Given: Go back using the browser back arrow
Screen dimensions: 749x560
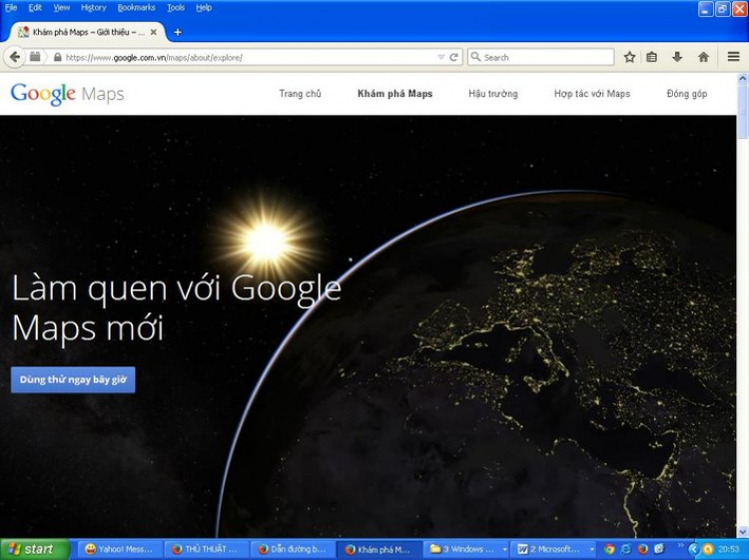Looking at the screenshot, I should tap(15, 57).
